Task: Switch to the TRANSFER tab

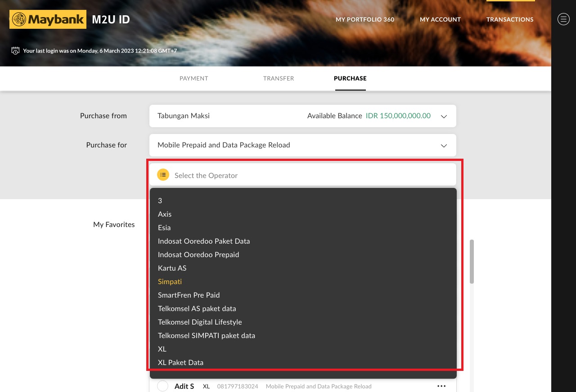Action: (x=279, y=78)
